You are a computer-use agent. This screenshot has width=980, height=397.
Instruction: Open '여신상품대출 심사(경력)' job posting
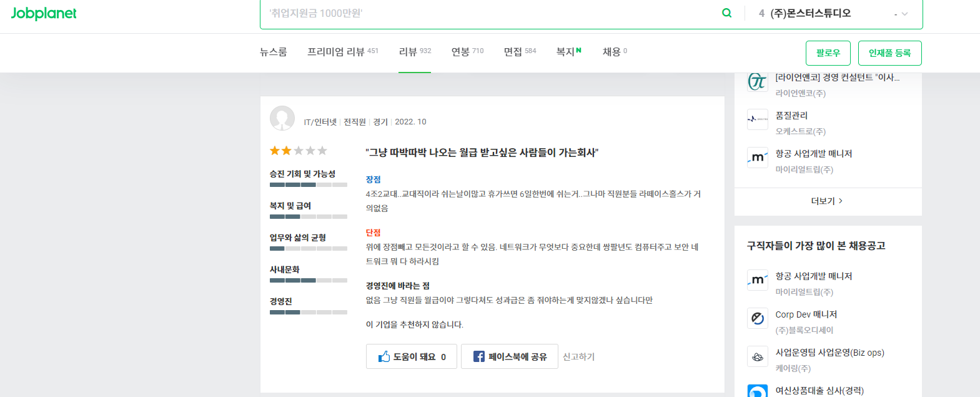819,391
